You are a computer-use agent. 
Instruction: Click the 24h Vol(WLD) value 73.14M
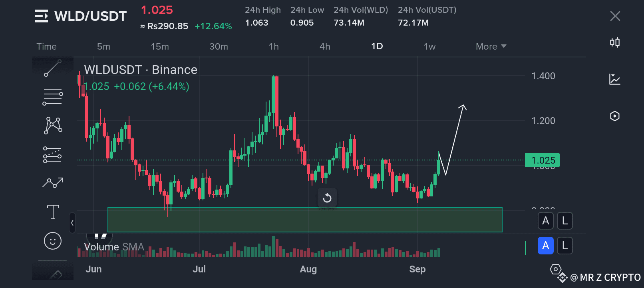pos(349,23)
